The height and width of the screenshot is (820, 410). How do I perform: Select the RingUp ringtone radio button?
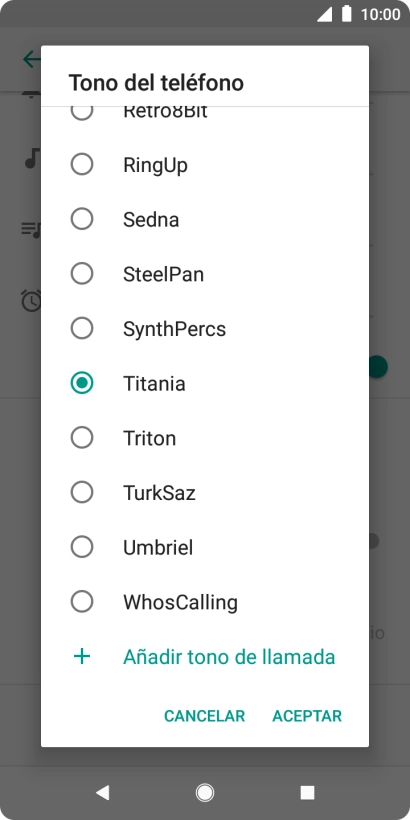click(x=82, y=164)
